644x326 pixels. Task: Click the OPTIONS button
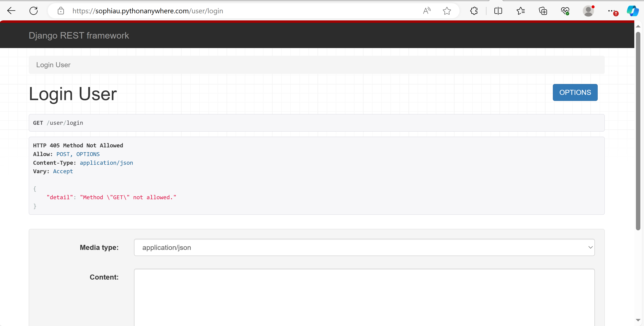(x=575, y=92)
